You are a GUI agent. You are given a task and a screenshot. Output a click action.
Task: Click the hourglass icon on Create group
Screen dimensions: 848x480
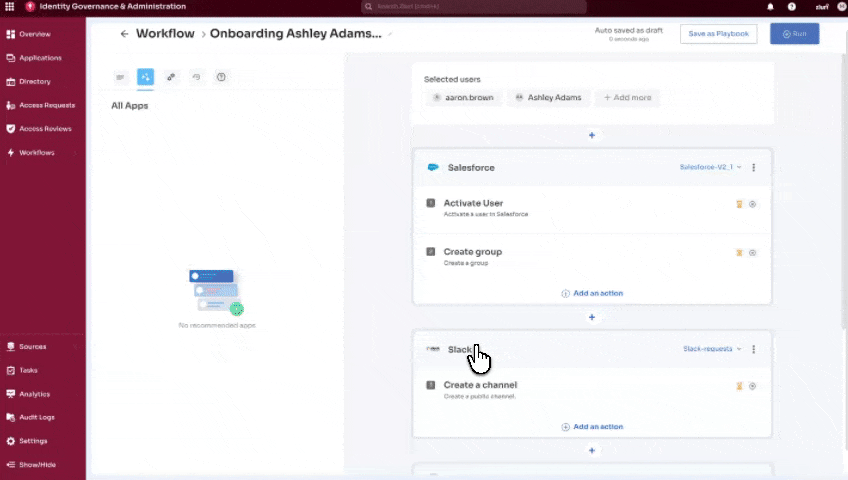(x=739, y=253)
